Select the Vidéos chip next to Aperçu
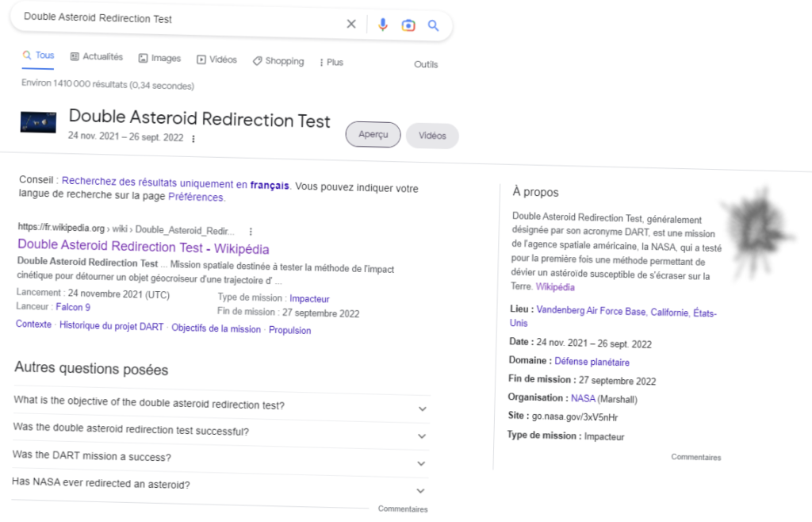Image resolution: width=812 pixels, height=522 pixels. tap(432, 136)
